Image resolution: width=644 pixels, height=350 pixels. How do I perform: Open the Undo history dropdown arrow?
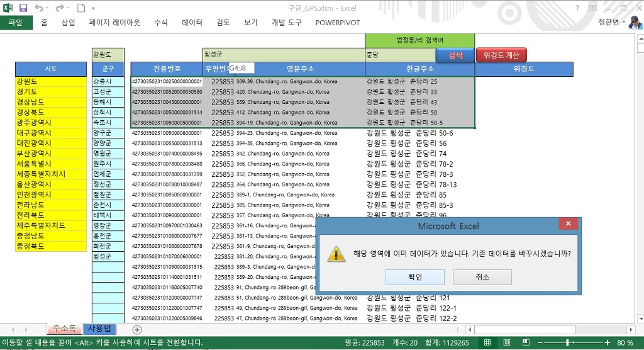(x=48, y=8)
